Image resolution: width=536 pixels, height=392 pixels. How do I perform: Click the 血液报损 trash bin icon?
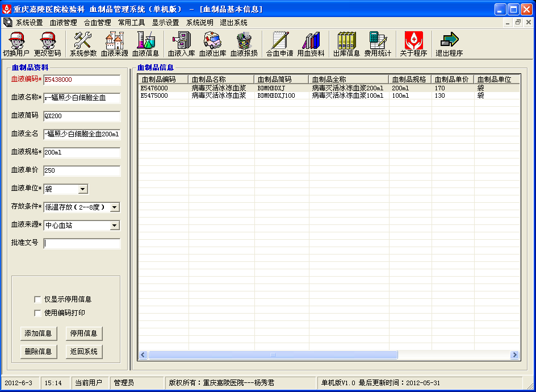click(x=244, y=44)
